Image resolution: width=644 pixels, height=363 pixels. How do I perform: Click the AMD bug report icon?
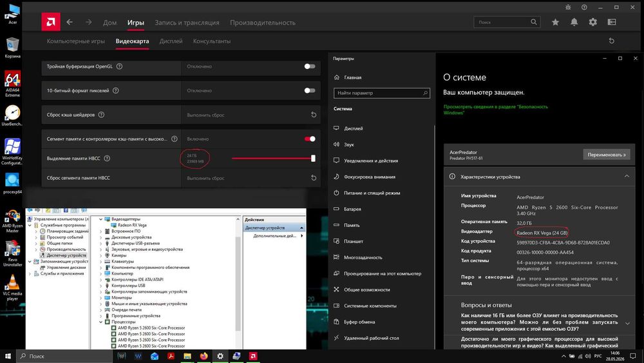click(568, 7)
